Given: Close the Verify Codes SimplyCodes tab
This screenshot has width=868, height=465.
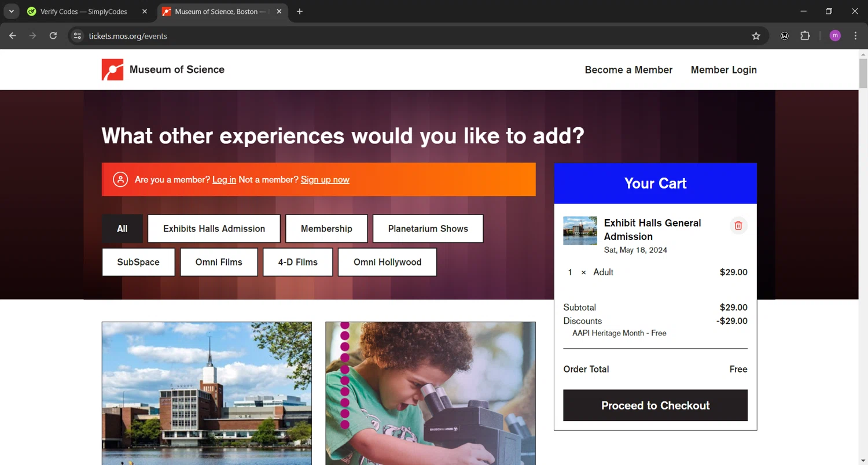Looking at the screenshot, I should click(145, 12).
